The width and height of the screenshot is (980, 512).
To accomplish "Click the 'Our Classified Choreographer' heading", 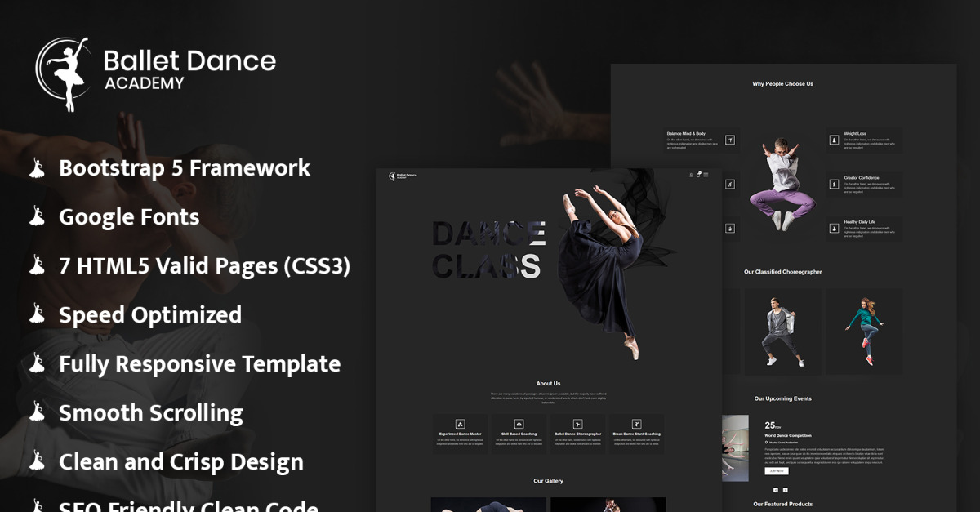I will tap(783, 272).
